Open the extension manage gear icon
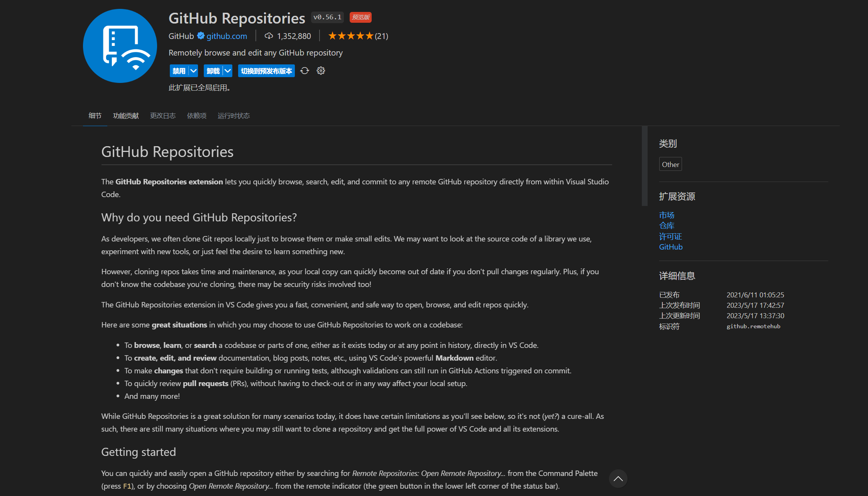Image resolution: width=868 pixels, height=496 pixels. pyautogui.click(x=321, y=71)
